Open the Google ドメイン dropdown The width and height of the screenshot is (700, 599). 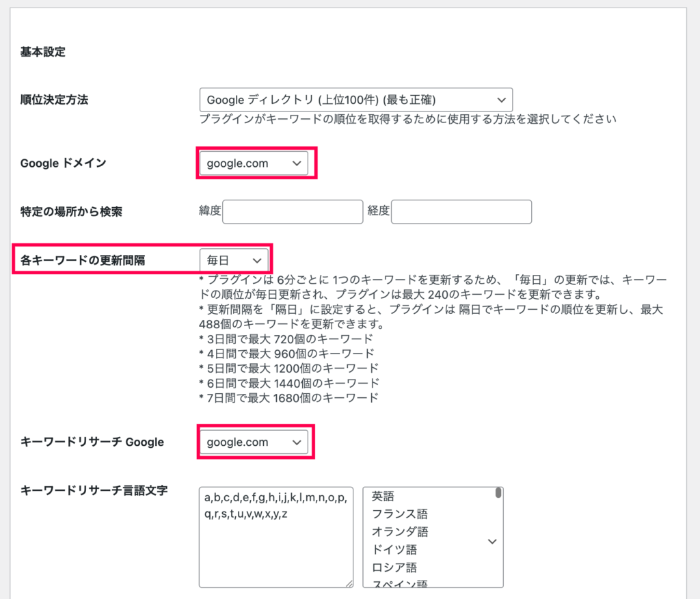coord(254,163)
